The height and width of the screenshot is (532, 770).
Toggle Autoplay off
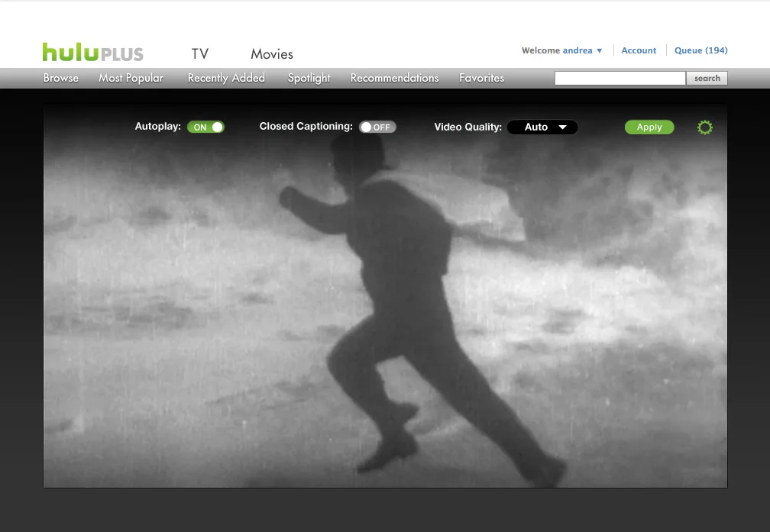click(x=205, y=127)
